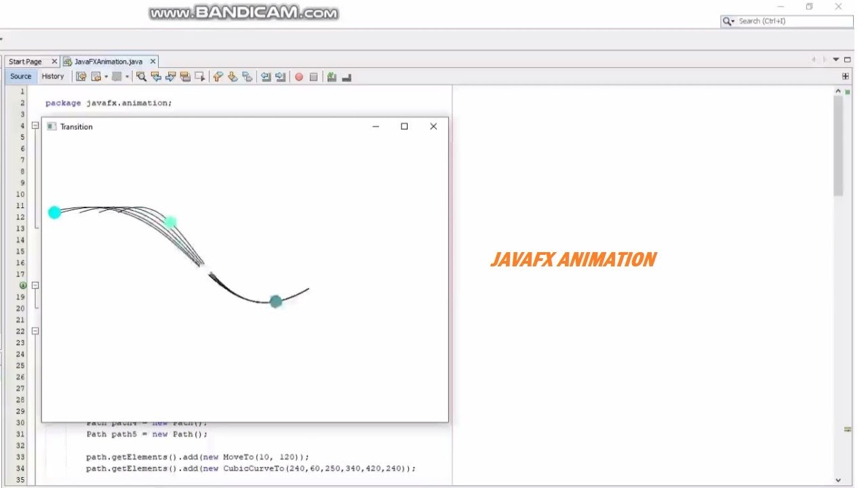Viewport: 868px width, 488px height.
Task: Open the JavaFXAnimation.java editor tab
Action: [108, 62]
